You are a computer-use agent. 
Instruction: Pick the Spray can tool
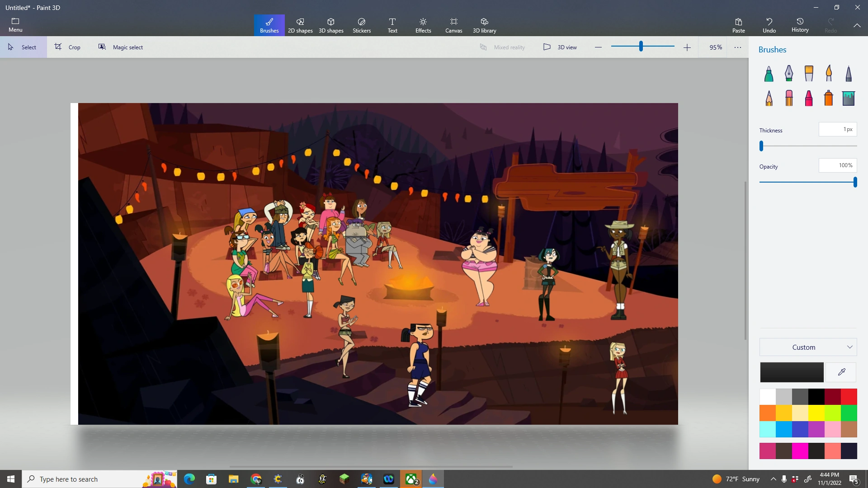(828, 98)
